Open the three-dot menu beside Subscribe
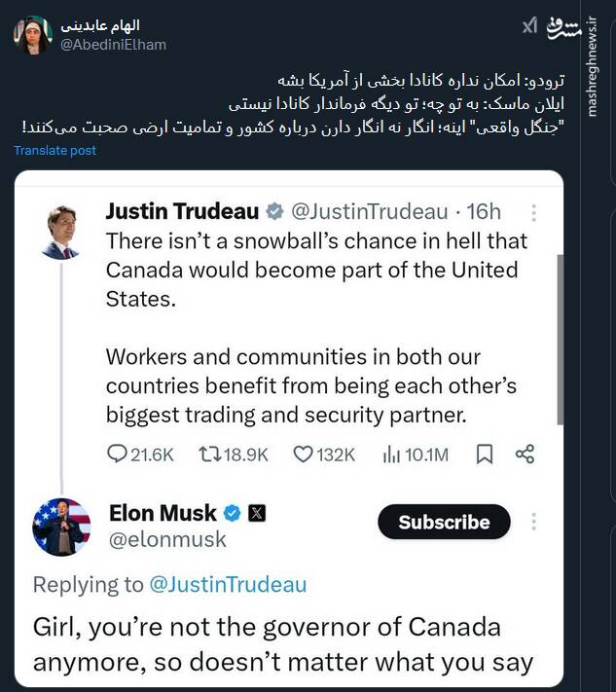 coord(533,522)
